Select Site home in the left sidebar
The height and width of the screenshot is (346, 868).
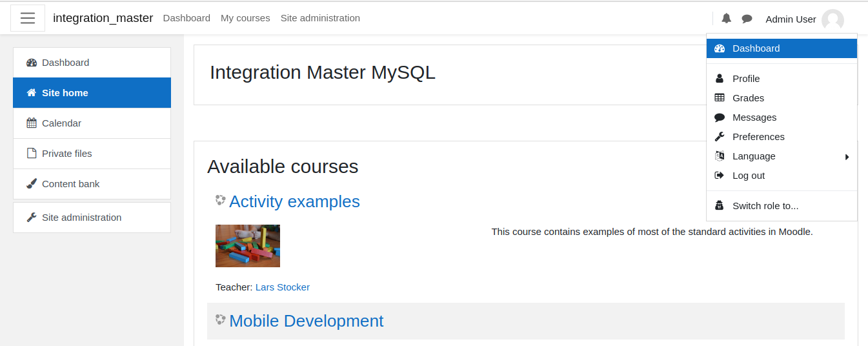92,93
